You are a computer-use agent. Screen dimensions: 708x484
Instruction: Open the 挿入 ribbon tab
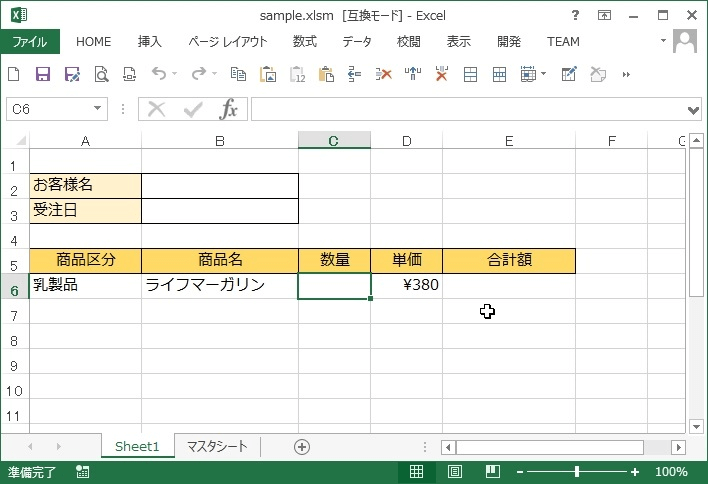click(150, 42)
